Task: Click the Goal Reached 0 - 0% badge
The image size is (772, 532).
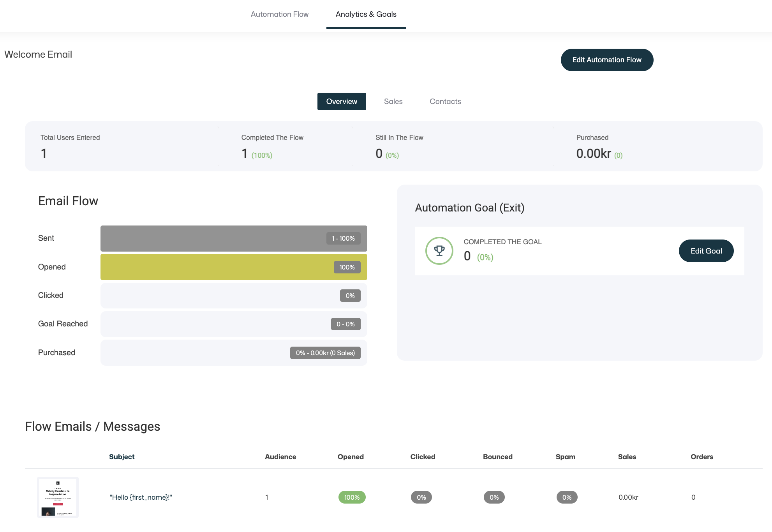Action: pyautogui.click(x=345, y=324)
